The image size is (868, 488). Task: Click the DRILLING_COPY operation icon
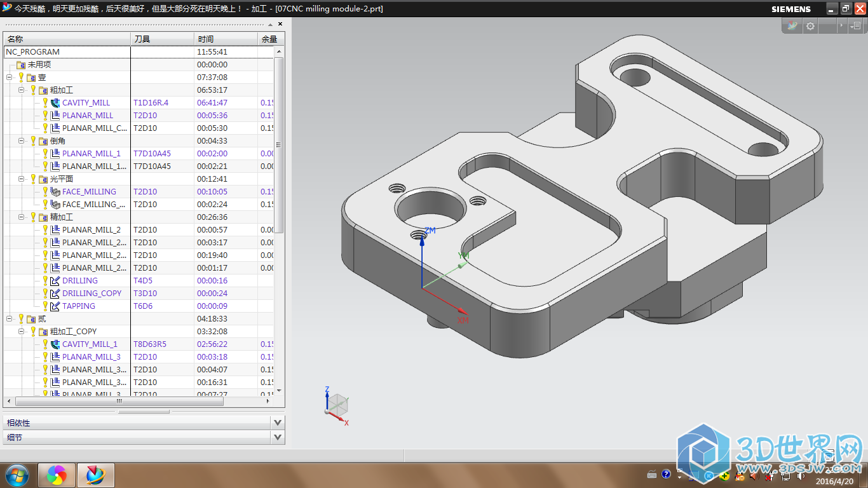pos(55,293)
